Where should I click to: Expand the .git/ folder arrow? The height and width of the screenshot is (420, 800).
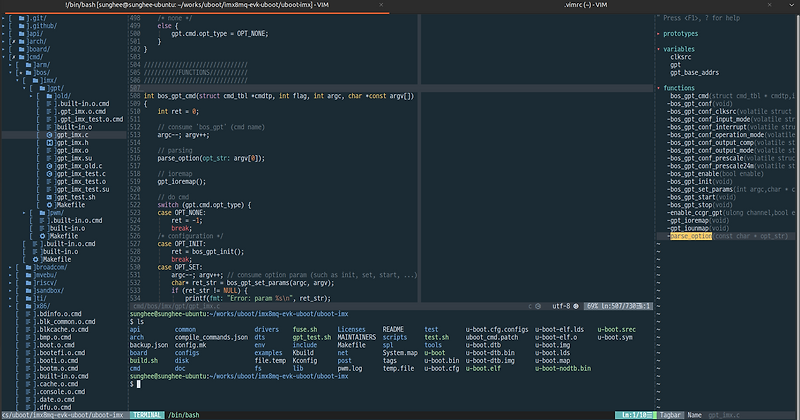4,18
